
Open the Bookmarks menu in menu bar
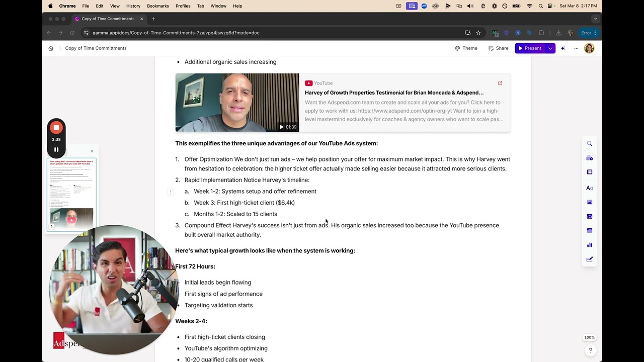coord(158,6)
